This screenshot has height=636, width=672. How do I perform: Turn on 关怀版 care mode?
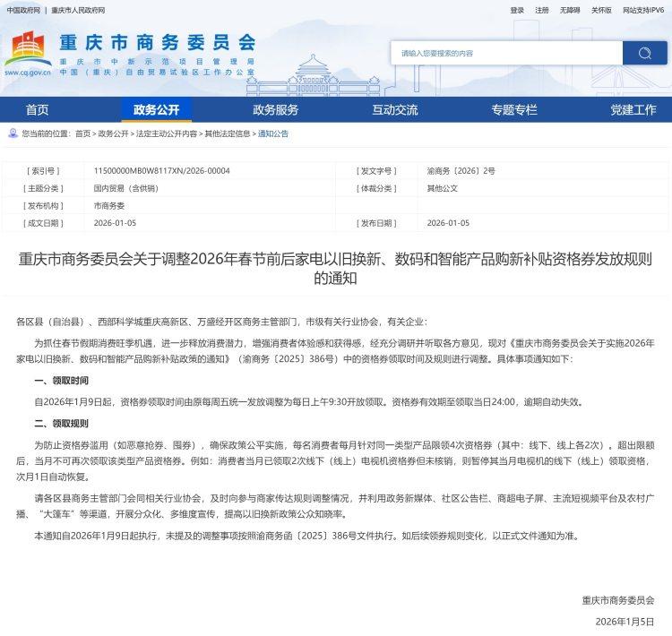(601, 10)
